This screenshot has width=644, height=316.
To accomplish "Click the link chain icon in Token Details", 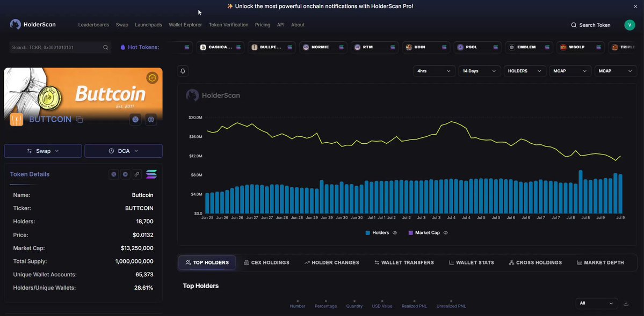I will click(137, 174).
